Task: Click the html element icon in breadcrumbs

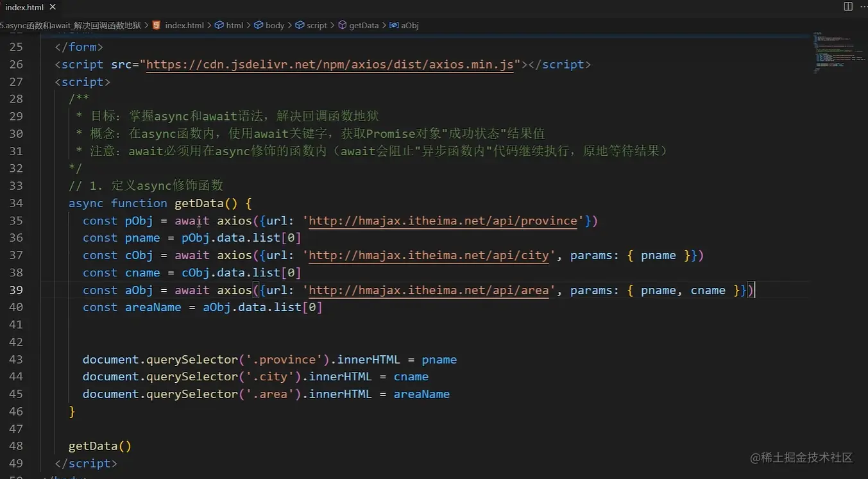Action: (x=219, y=26)
